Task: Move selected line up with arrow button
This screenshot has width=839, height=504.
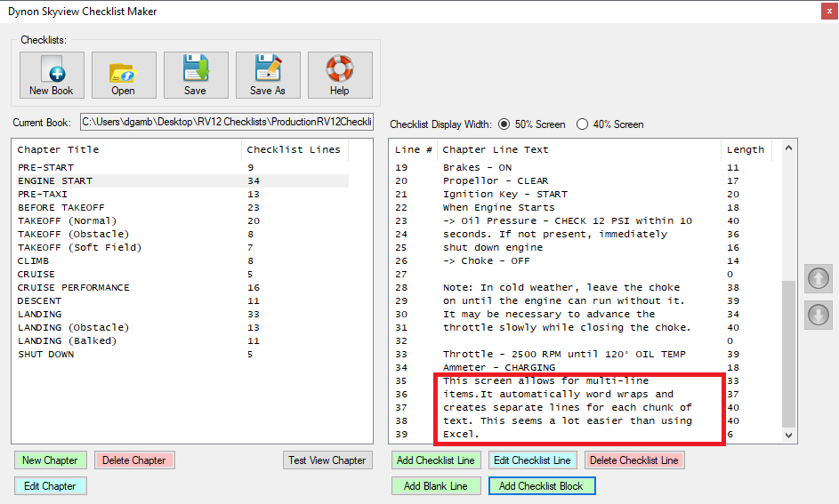Action: tap(819, 278)
